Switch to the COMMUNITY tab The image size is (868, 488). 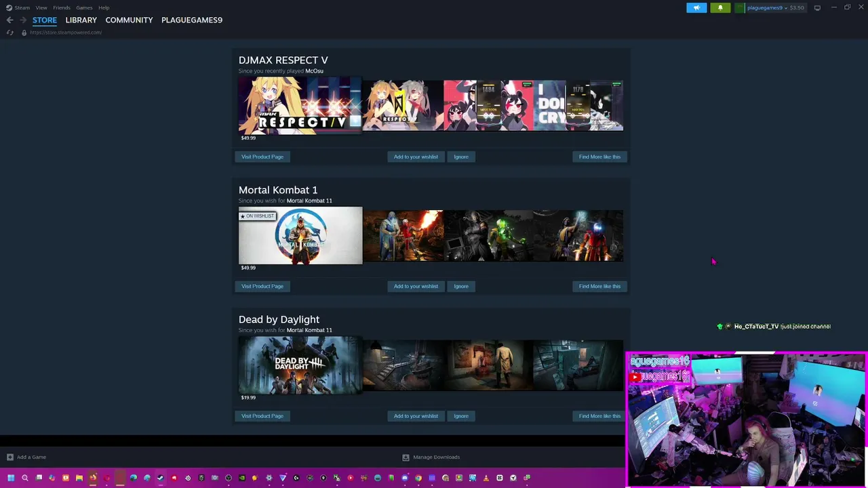coord(129,20)
